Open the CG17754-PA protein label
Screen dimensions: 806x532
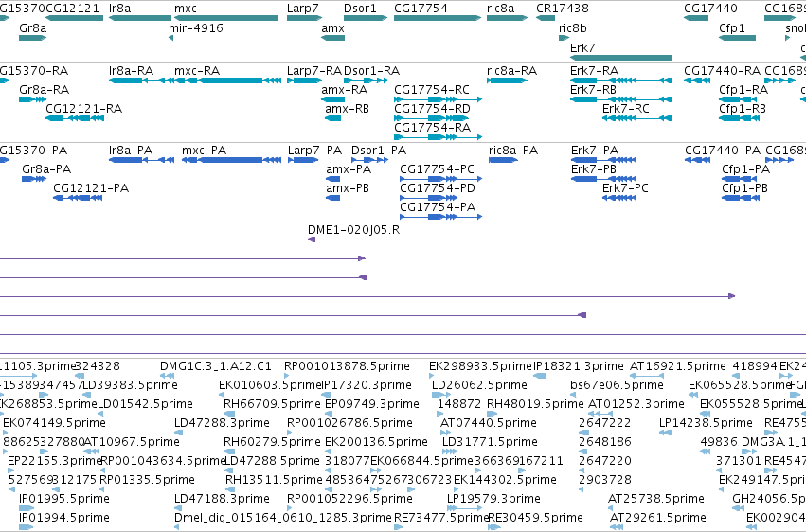click(x=438, y=207)
